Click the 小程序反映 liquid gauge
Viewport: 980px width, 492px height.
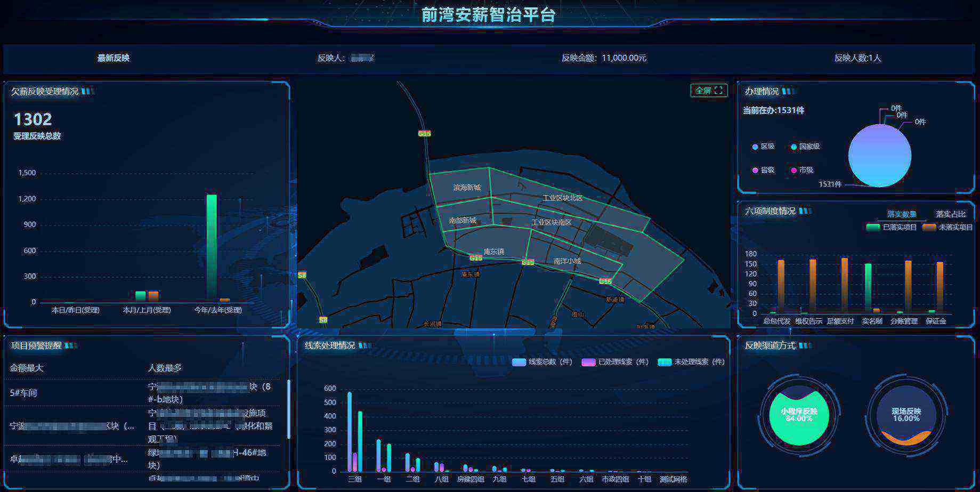tap(799, 415)
